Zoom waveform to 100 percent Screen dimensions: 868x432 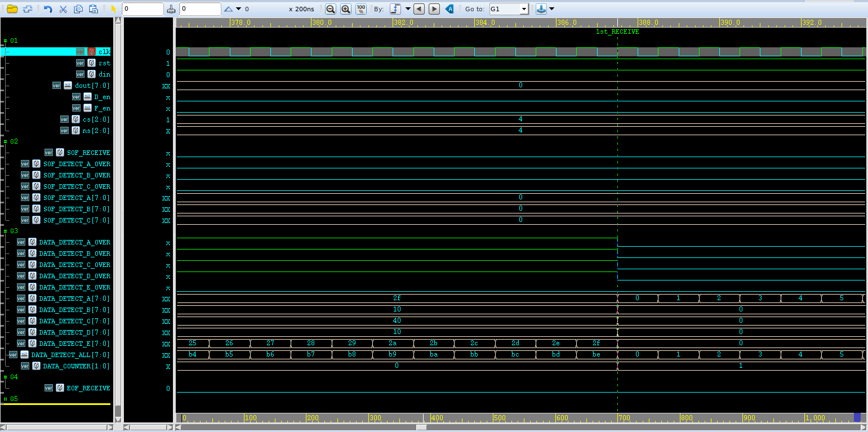click(361, 9)
